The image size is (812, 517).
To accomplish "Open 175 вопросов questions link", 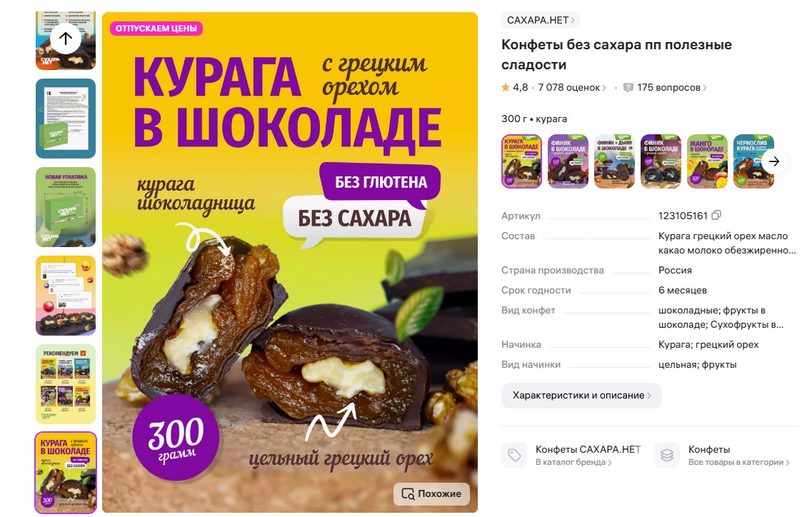I will coord(671,88).
